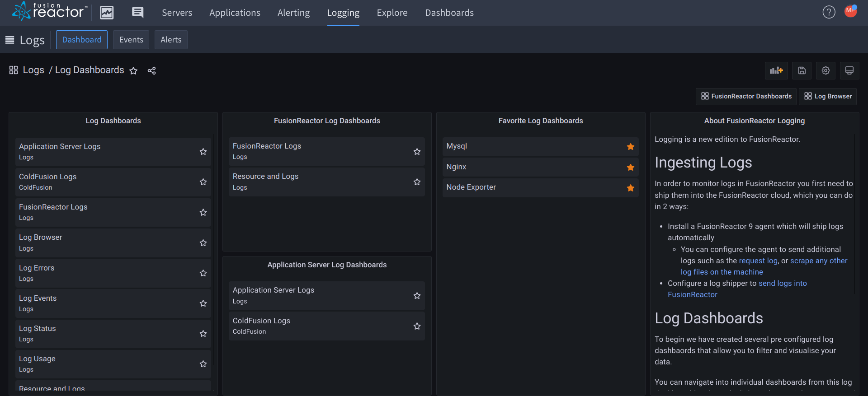
Task: Open Log Usage dashboard entry
Action: 113,364
